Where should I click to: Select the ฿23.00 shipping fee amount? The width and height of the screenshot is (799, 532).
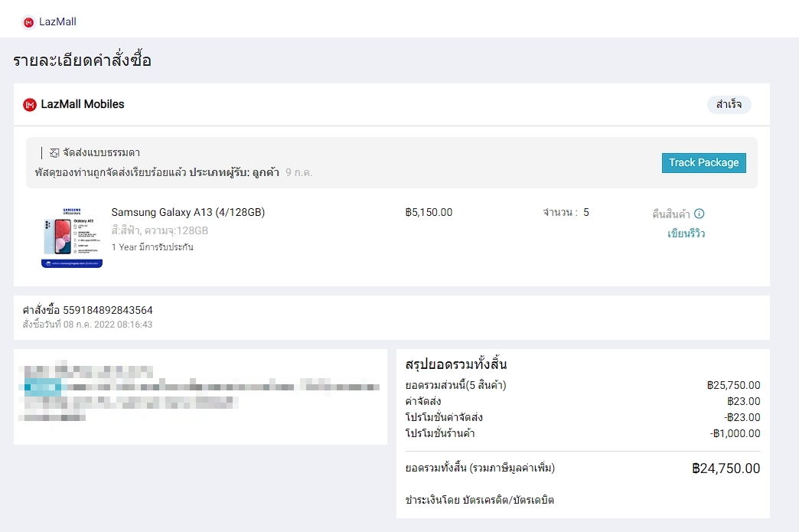743,401
